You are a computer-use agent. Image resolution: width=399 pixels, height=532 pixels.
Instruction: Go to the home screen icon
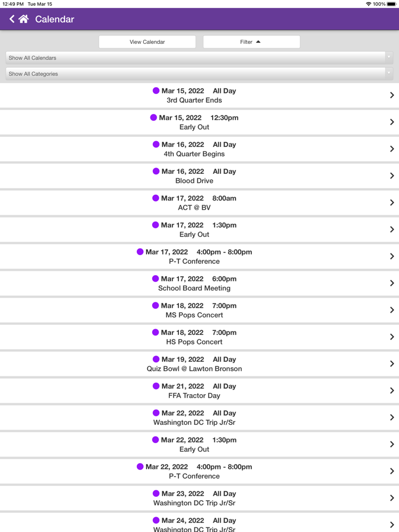click(x=23, y=19)
